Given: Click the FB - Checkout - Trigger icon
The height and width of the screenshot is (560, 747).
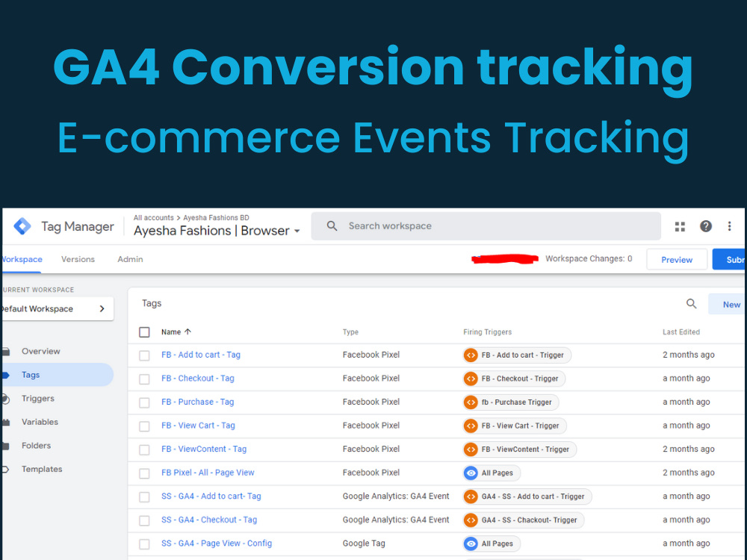Looking at the screenshot, I should coord(471,379).
